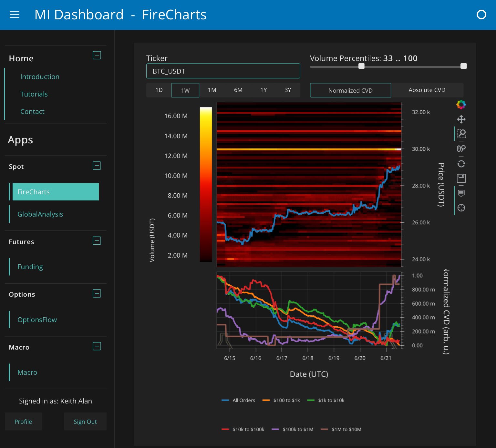Activate the Box Zoom tool
Viewport: 496px width, 448px height.
461,134
